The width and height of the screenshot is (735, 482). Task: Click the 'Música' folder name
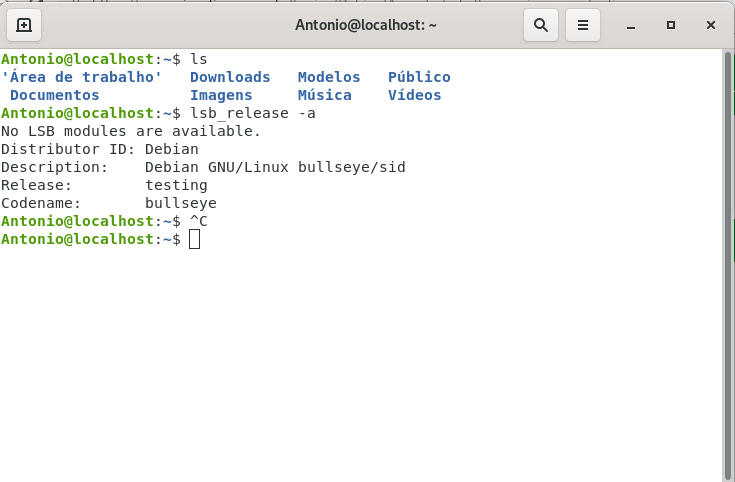point(324,95)
